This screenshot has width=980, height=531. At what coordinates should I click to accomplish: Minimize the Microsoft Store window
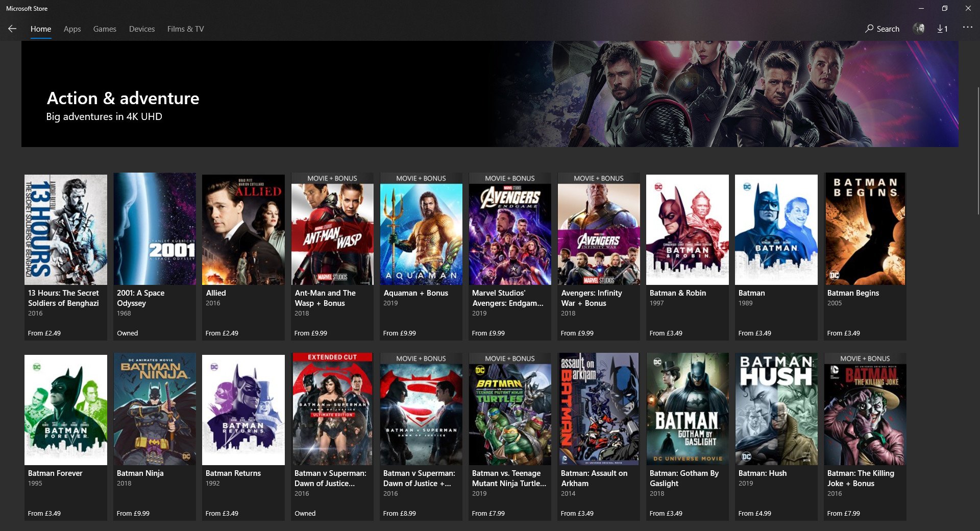921,8
